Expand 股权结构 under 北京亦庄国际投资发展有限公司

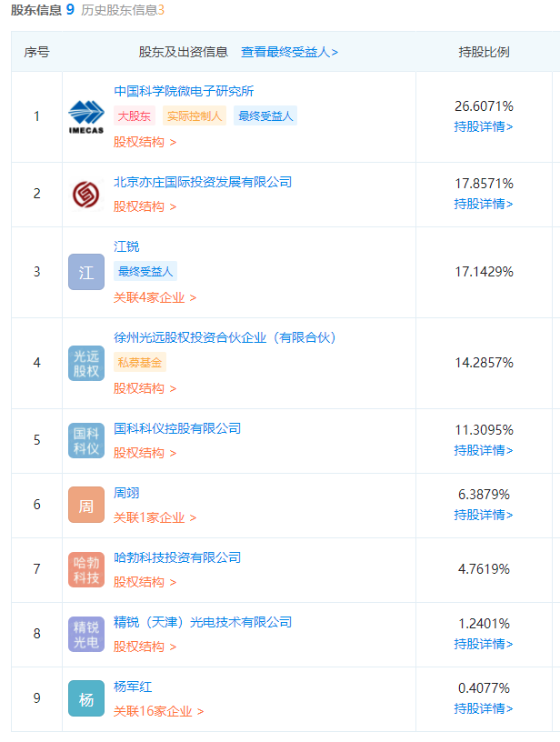click(145, 206)
